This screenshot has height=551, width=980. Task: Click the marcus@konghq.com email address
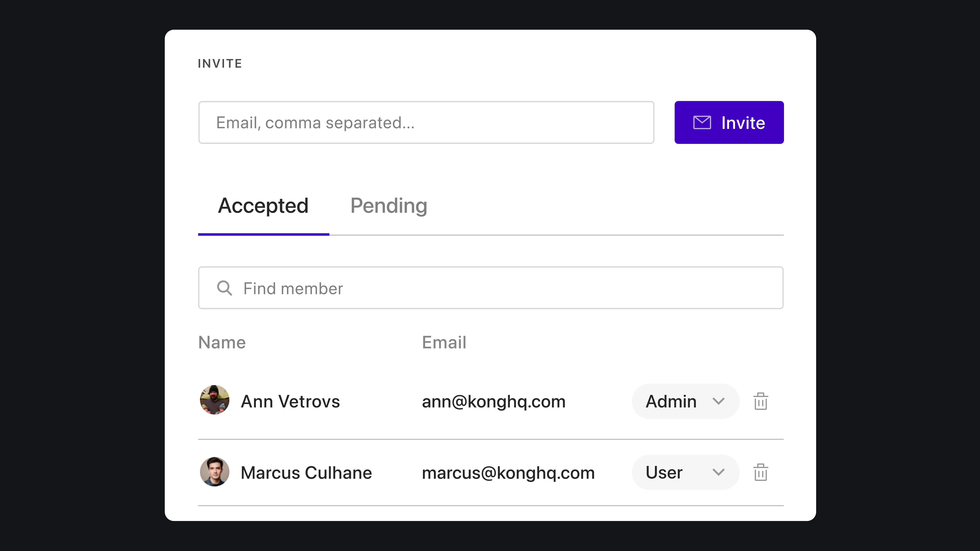click(508, 473)
